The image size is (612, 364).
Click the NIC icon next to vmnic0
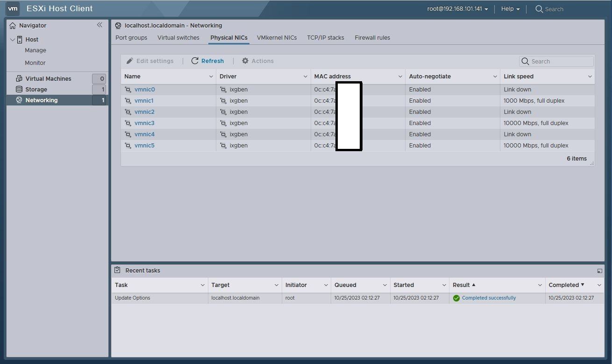click(128, 90)
